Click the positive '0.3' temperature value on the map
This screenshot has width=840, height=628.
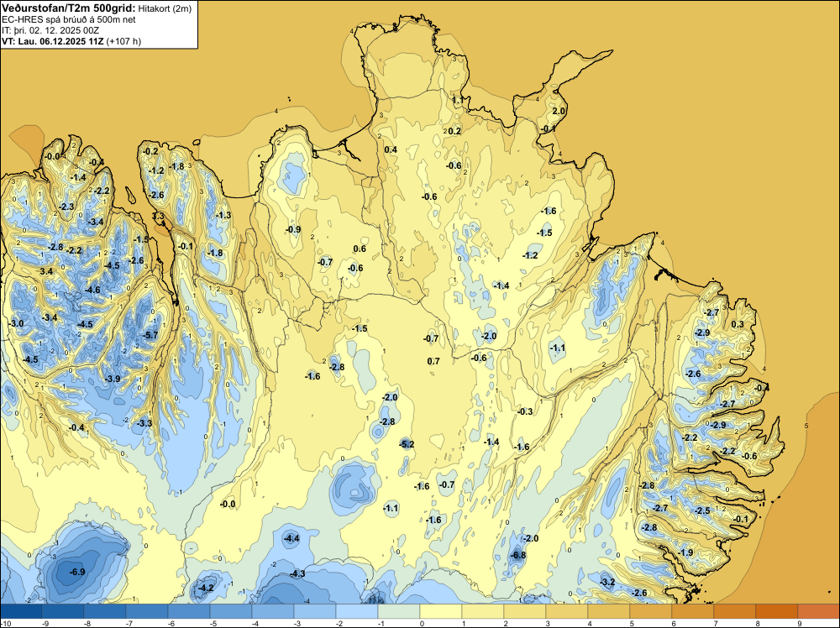point(738,324)
